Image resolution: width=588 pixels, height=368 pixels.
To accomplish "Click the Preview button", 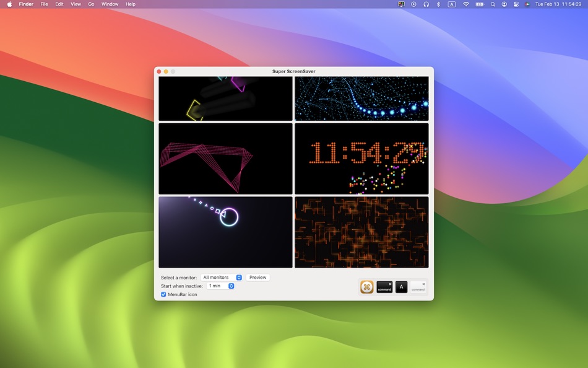I will pos(257,277).
